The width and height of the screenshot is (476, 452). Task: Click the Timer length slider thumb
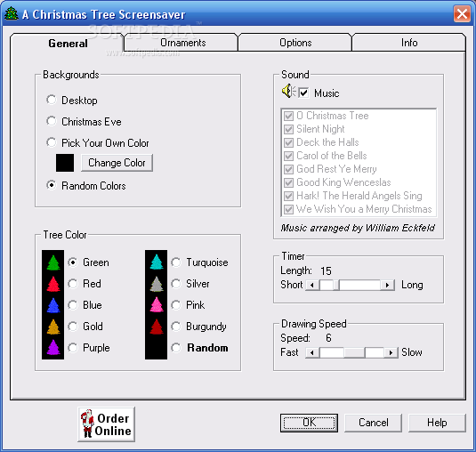(336, 285)
